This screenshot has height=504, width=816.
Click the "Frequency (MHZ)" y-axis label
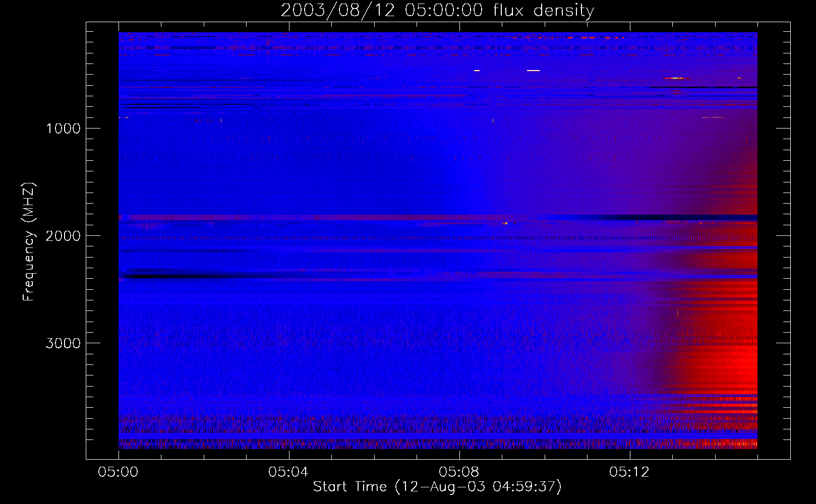click(29, 242)
